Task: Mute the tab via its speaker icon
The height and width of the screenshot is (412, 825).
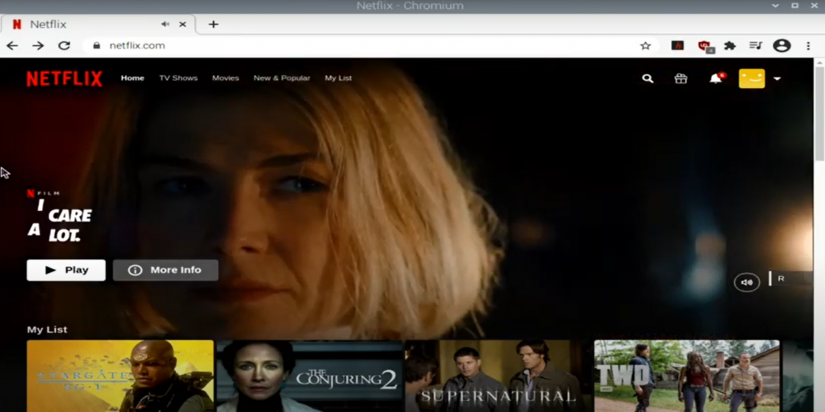Action: (165, 24)
